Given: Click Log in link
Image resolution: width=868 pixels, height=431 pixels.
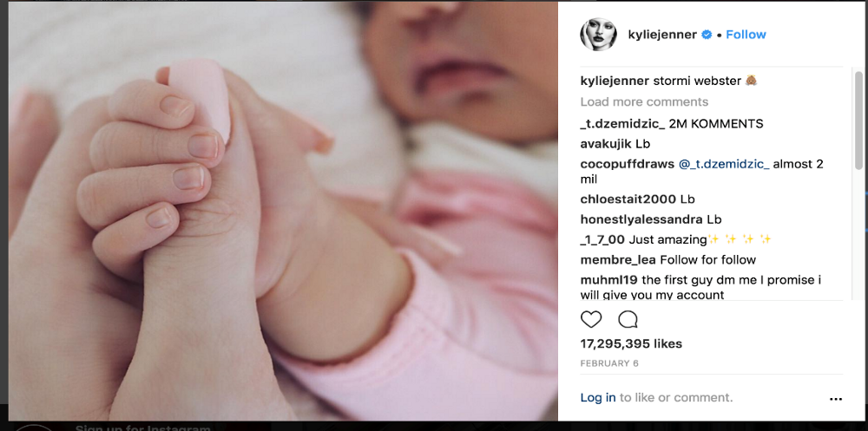Looking at the screenshot, I should pyautogui.click(x=598, y=397).
